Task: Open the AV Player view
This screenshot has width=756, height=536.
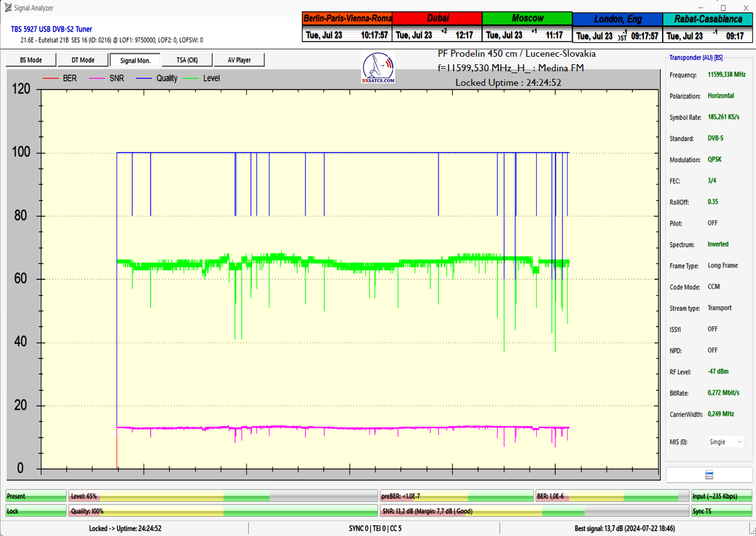Action: [238, 60]
